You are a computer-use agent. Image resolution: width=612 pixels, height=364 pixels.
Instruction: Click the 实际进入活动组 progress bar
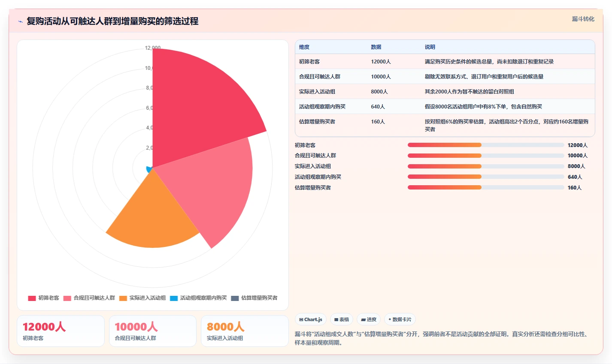coord(486,166)
